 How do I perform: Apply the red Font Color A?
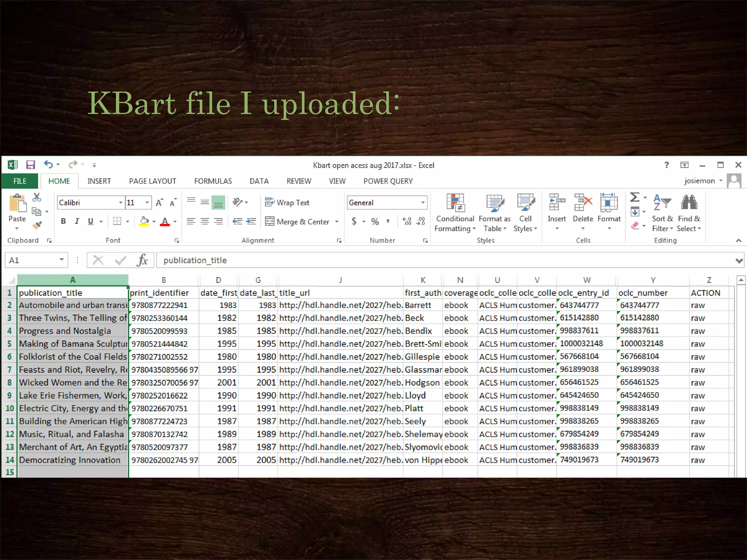(x=165, y=221)
